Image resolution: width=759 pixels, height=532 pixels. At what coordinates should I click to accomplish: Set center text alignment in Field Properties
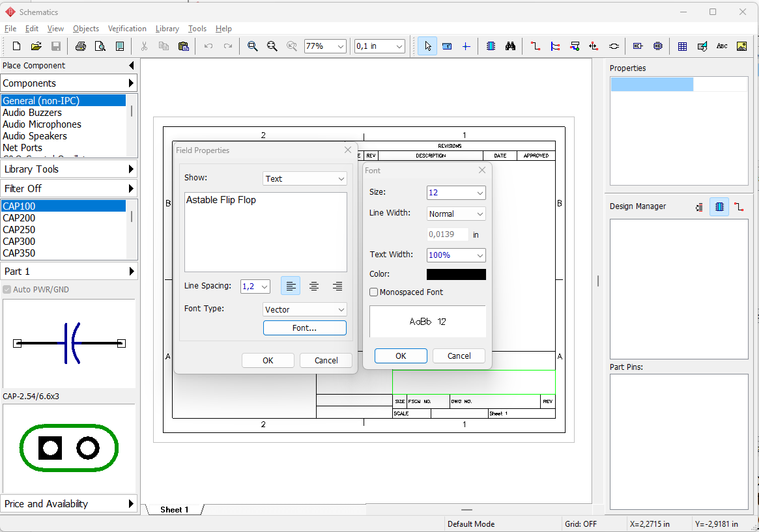(313, 286)
